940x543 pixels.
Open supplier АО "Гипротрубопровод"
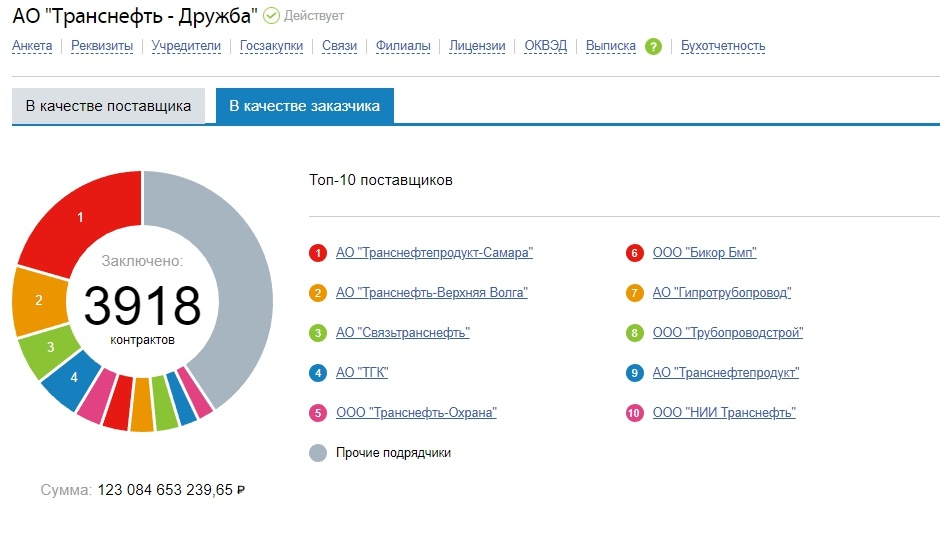(722, 292)
